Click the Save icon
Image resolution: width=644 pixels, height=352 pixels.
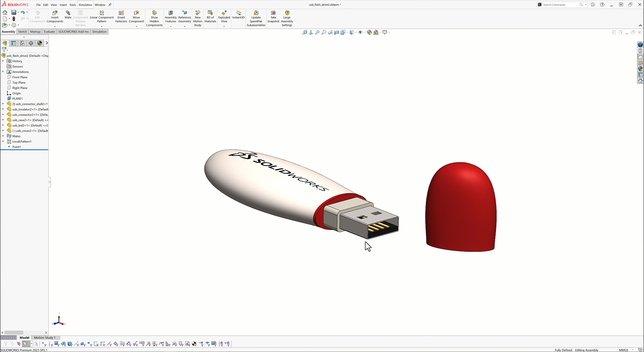(x=14, y=12)
